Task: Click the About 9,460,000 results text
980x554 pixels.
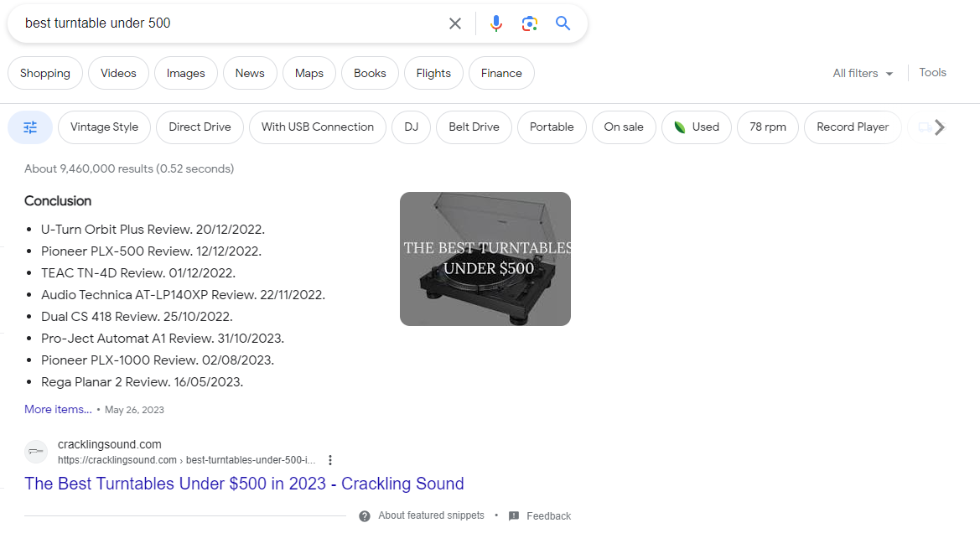Action: pos(129,168)
